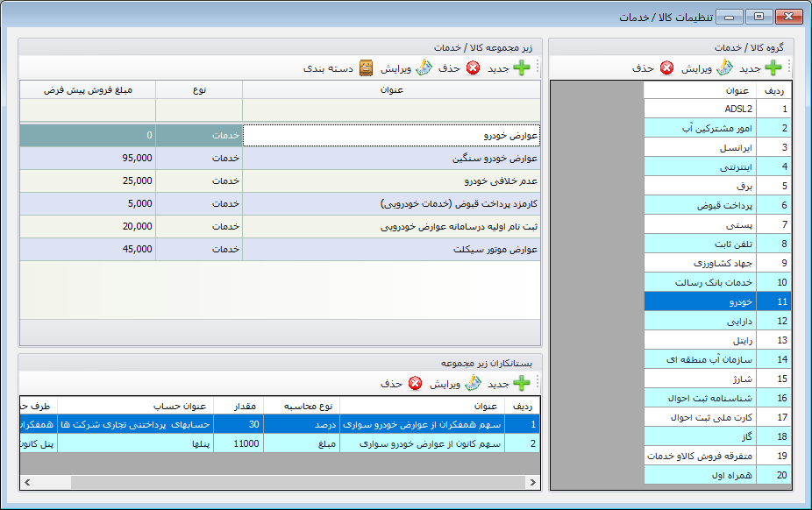Click green plus icon in زیر مجموعه کالا toolbar
Viewport: 812px width, 510px height.
pos(522,67)
